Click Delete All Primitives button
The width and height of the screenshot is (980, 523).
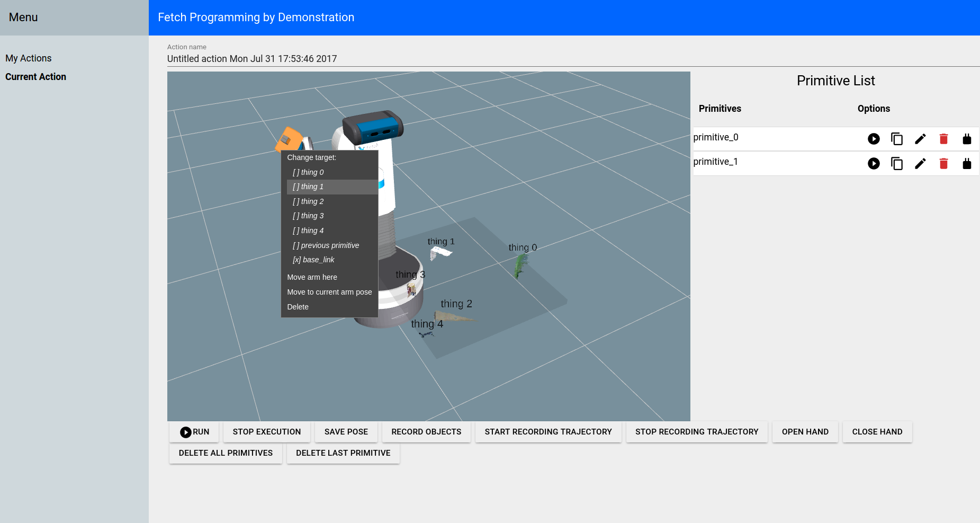(x=226, y=453)
